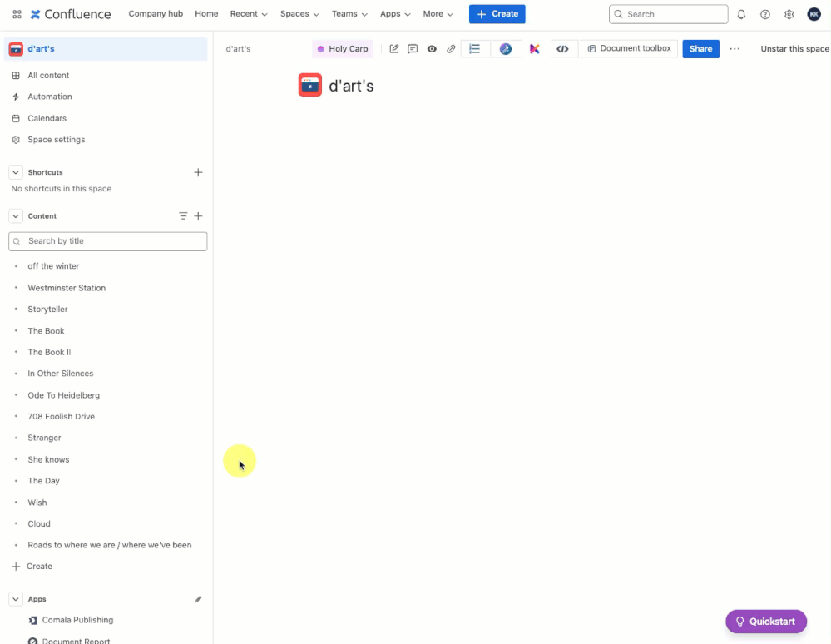
Task: Click inside the Search by title field
Action: [107, 240]
